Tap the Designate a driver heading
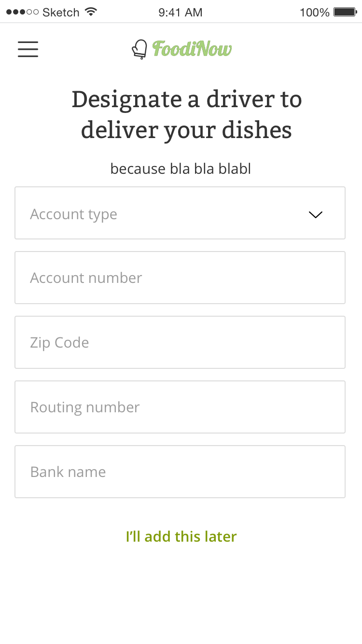This screenshot has height=644, width=362. (x=187, y=100)
